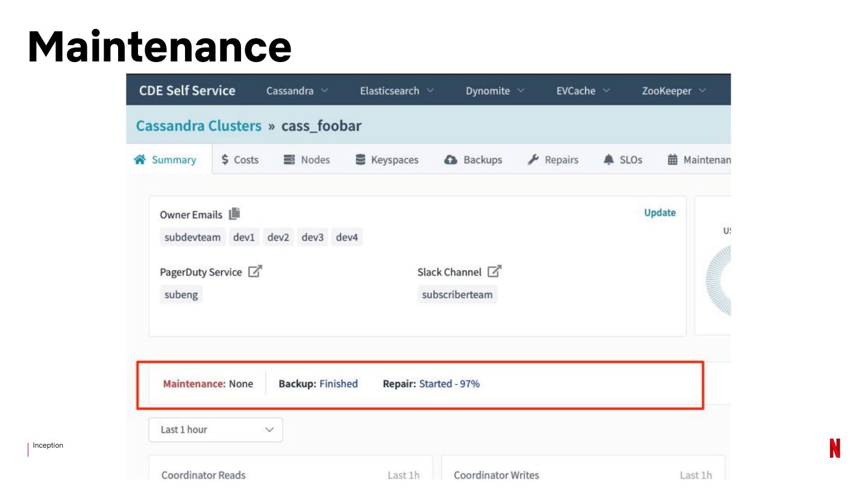Expand the Cassandra dropdown menu
The height and width of the screenshot is (488, 868).
tap(297, 91)
